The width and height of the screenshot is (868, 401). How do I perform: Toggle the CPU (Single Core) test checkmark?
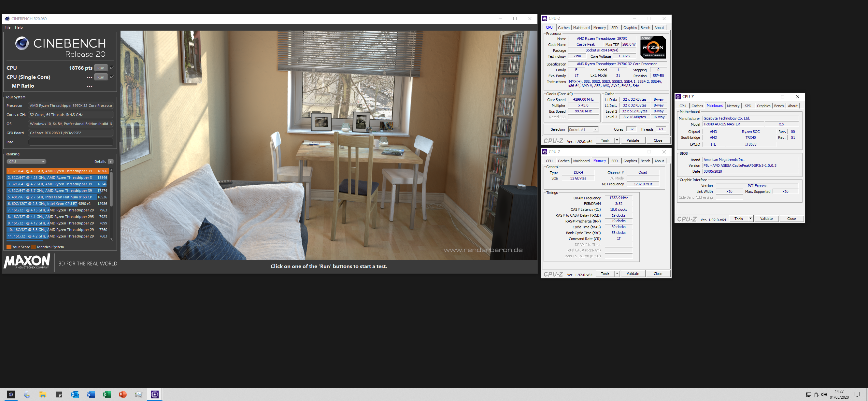click(112, 77)
